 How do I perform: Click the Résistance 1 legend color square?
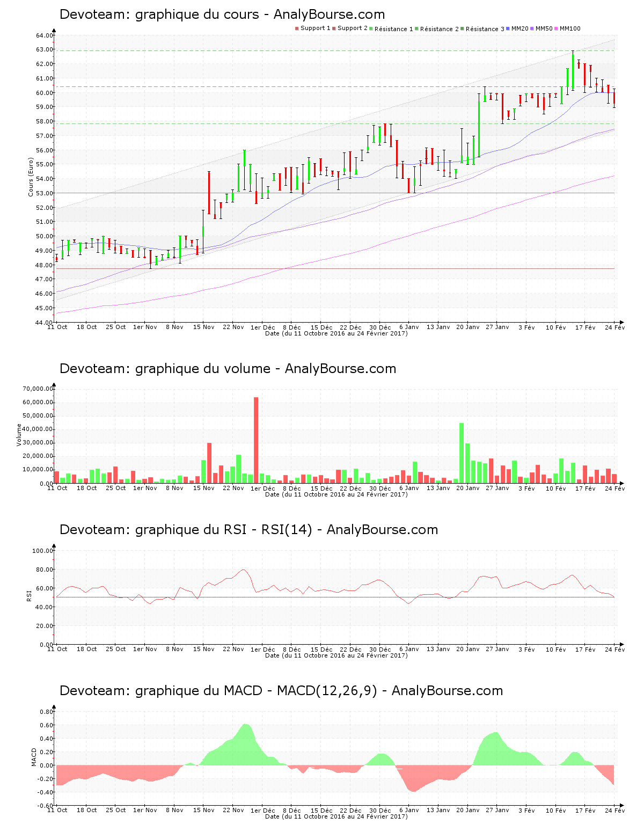click(x=371, y=28)
